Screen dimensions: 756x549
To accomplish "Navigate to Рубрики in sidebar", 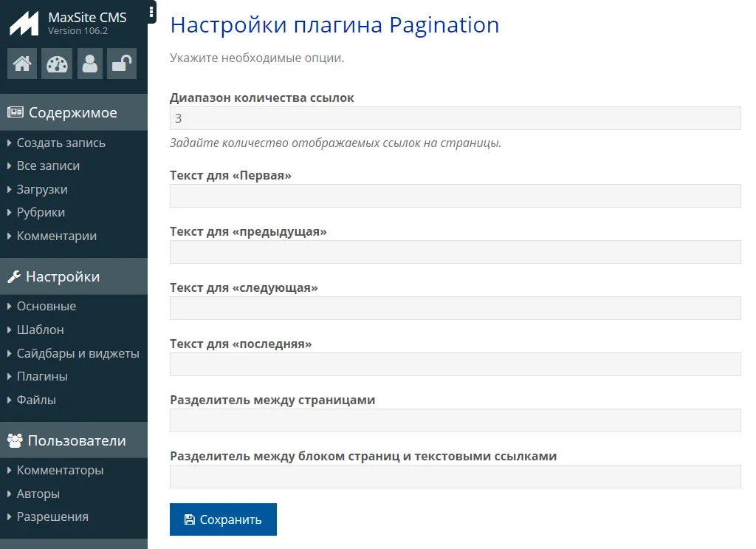I will [x=41, y=213].
